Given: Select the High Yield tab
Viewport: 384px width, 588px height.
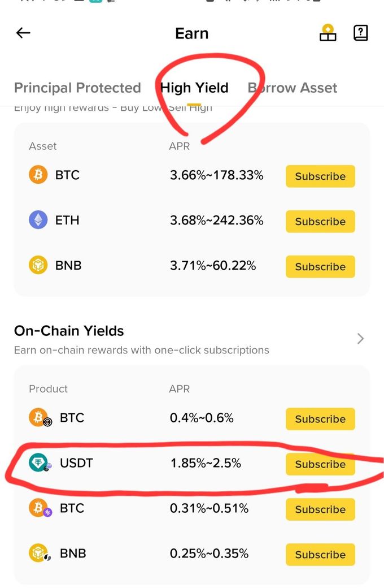Looking at the screenshot, I should point(194,88).
